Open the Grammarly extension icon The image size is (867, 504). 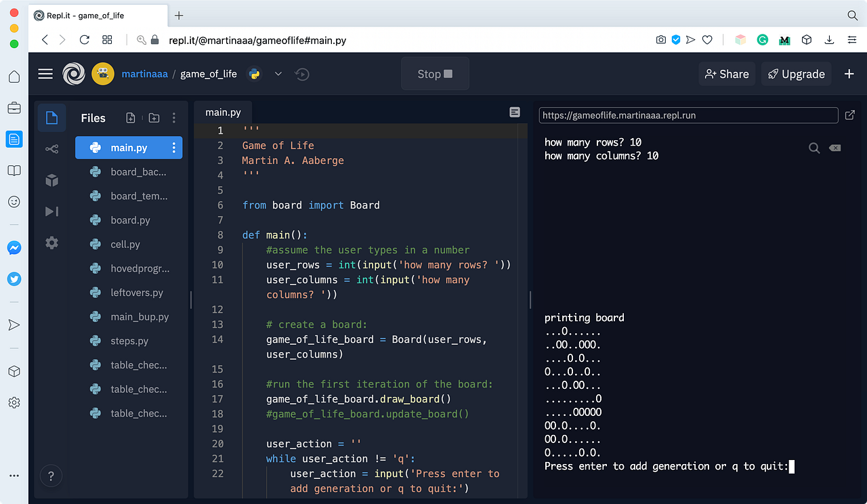pos(763,40)
